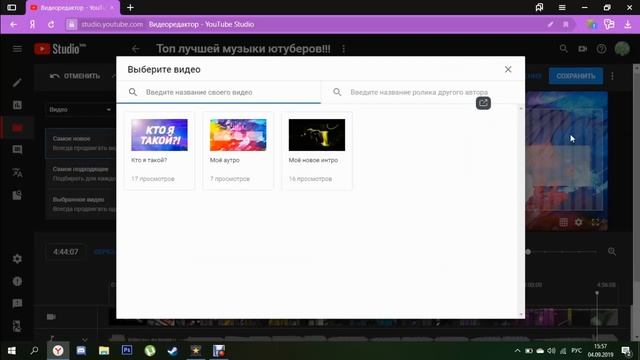Click the timeline playhead marker

point(597,293)
